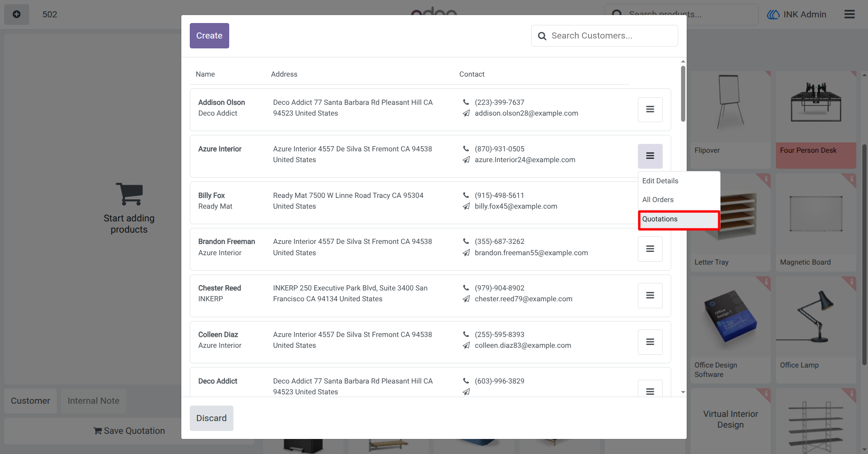868x454 pixels.
Task: Select the Office Lamp product
Action: point(816,330)
